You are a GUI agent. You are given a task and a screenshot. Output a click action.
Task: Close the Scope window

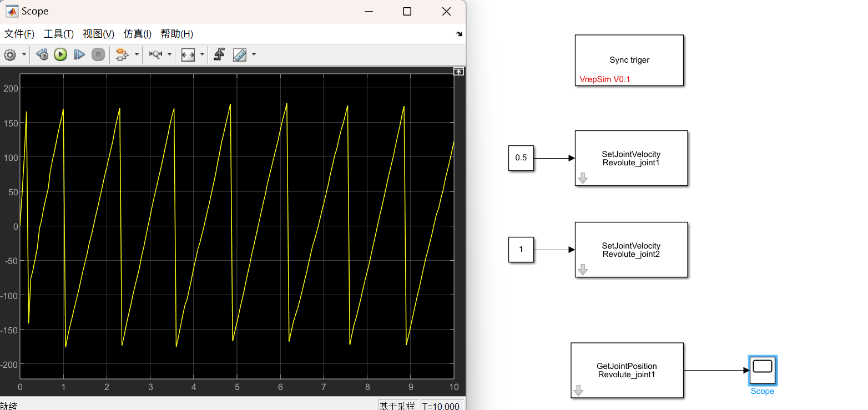pyautogui.click(x=446, y=11)
